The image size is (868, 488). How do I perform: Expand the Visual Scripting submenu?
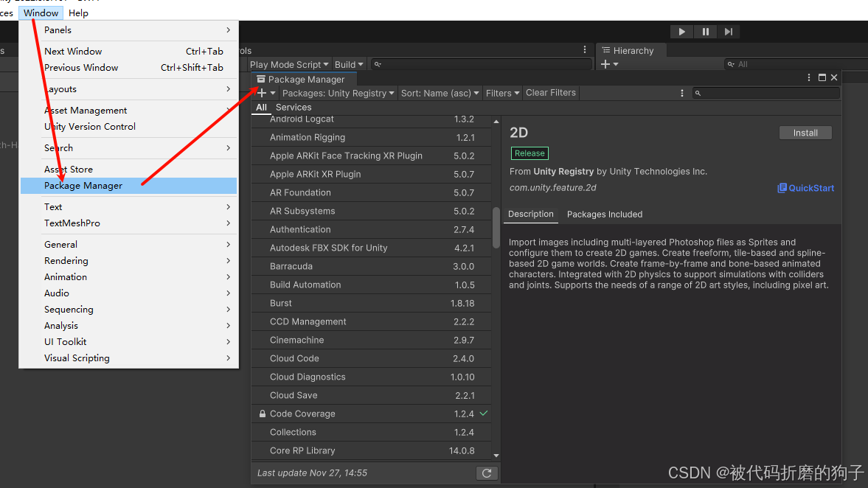(x=128, y=358)
